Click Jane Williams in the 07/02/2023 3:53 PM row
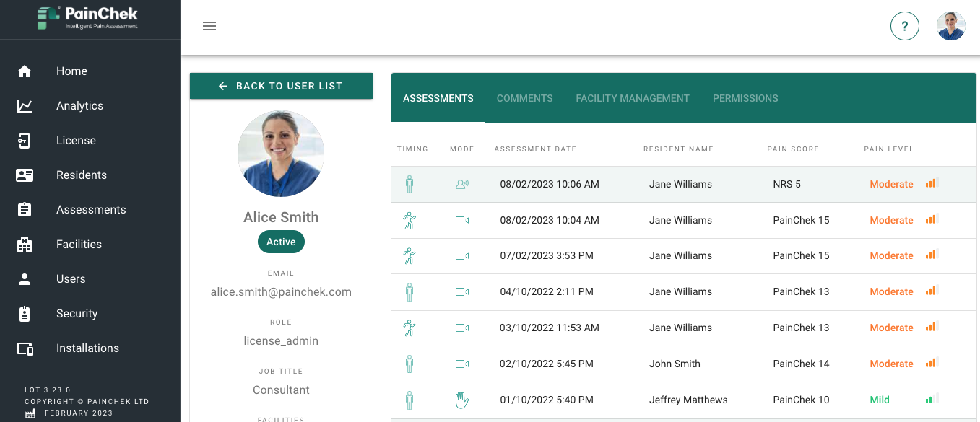Viewport: 980px width, 422px height. point(680,255)
